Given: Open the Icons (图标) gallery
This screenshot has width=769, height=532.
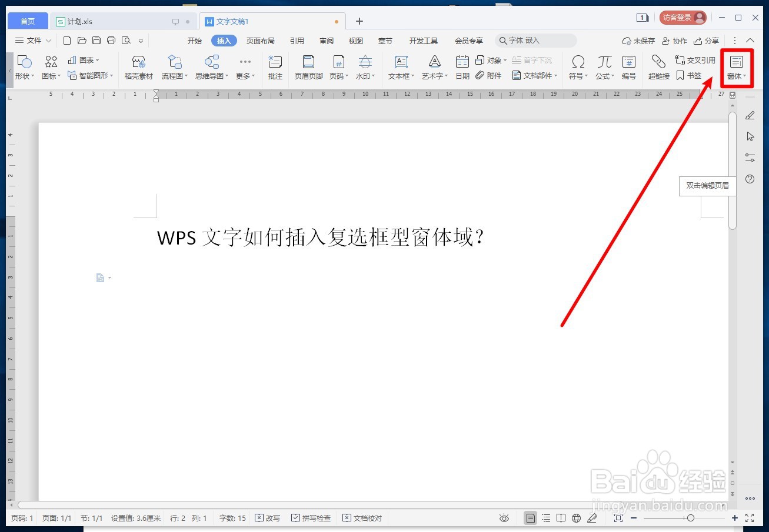Looking at the screenshot, I should [x=51, y=68].
